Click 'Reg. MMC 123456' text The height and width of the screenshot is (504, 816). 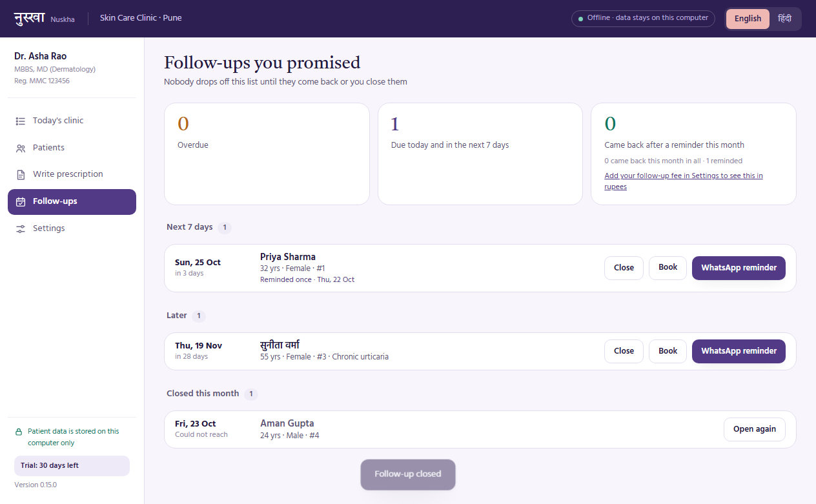point(42,81)
